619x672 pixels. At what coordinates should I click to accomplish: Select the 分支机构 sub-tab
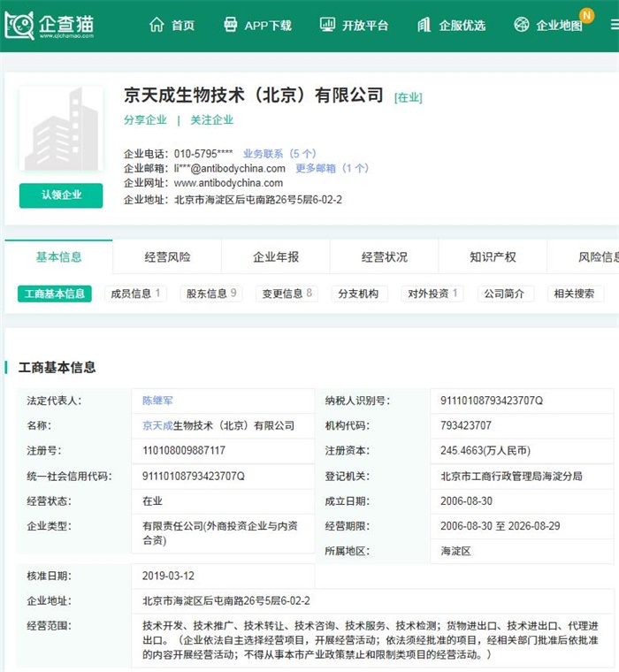pyautogui.click(x=358, y=294)
